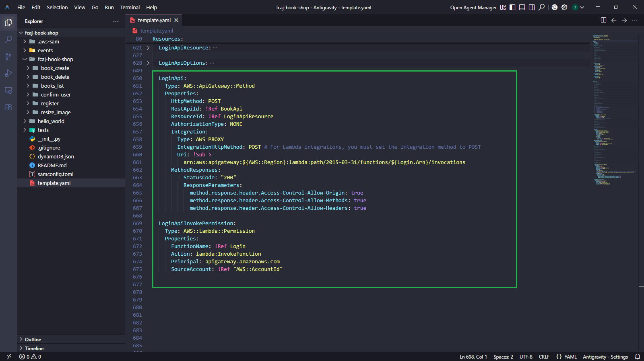
Task: Open the __init__.py file
Action: 71,139
